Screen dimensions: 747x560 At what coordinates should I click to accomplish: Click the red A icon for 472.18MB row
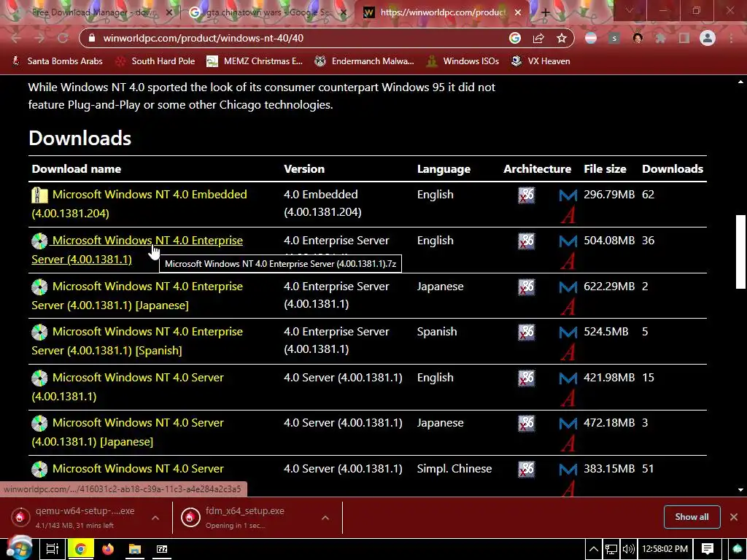coord(568,443)
